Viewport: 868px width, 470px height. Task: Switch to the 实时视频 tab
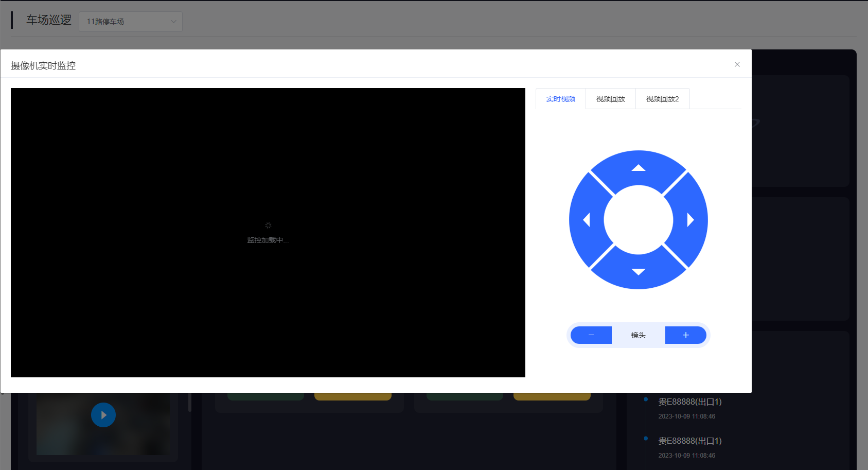click(560, 99)
